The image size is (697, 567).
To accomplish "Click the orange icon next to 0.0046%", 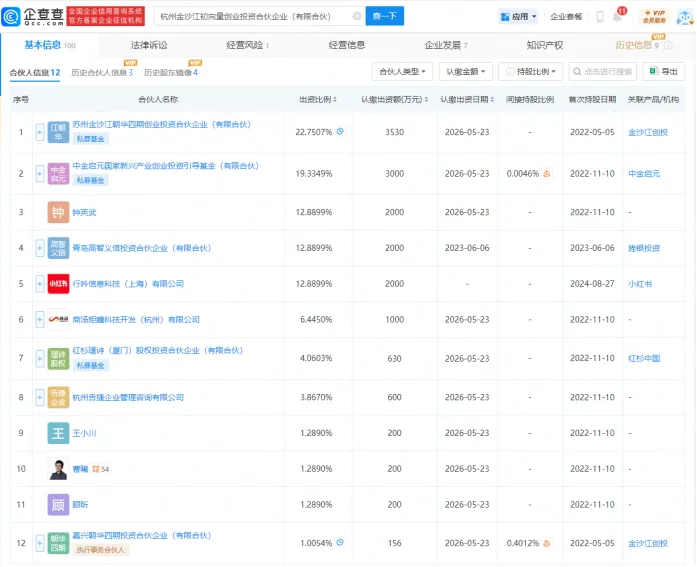I will (x=546, y=173).
